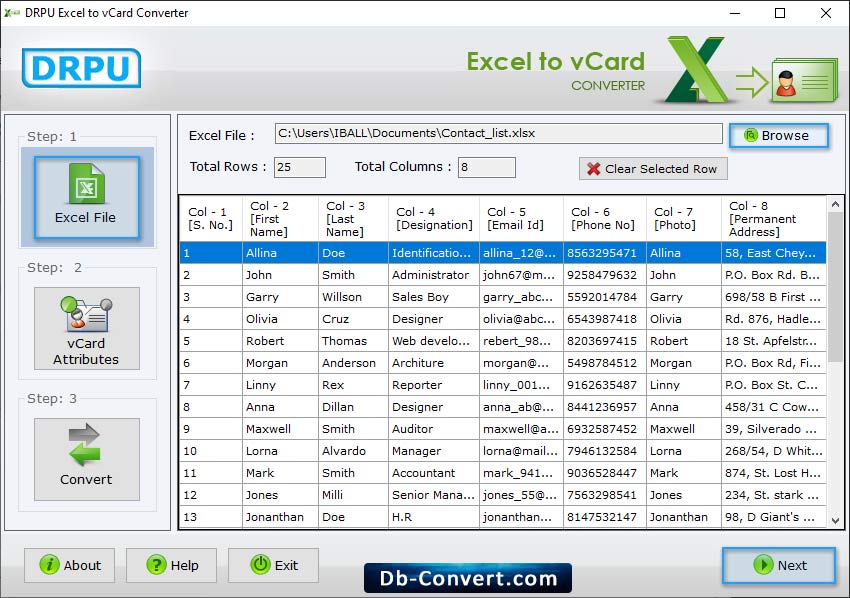850x598 pixels.
Task: Click phone number 9258479632
Action: pyautogui.click(x=605, y=275)
